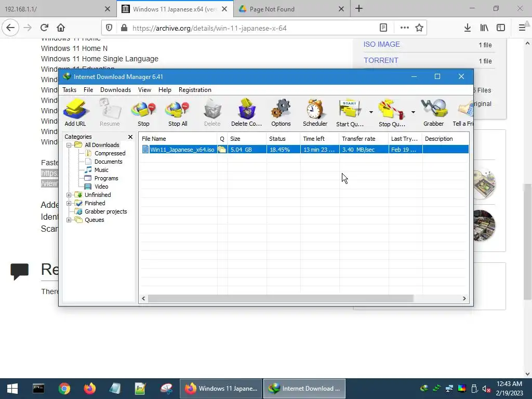Click the 3.40 MB/sec transfer rate cell
Viewport: 532px width, 399px height.
tap(364, 149)
